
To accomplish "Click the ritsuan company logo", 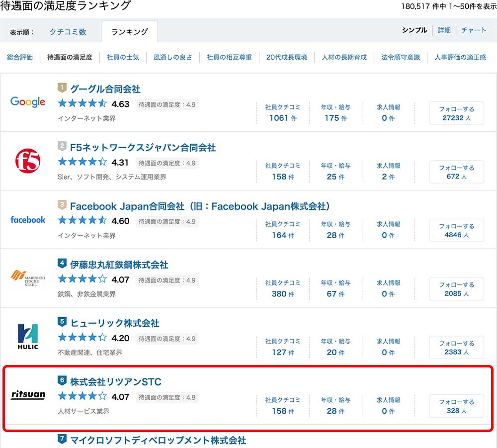I will coord(28,395).
